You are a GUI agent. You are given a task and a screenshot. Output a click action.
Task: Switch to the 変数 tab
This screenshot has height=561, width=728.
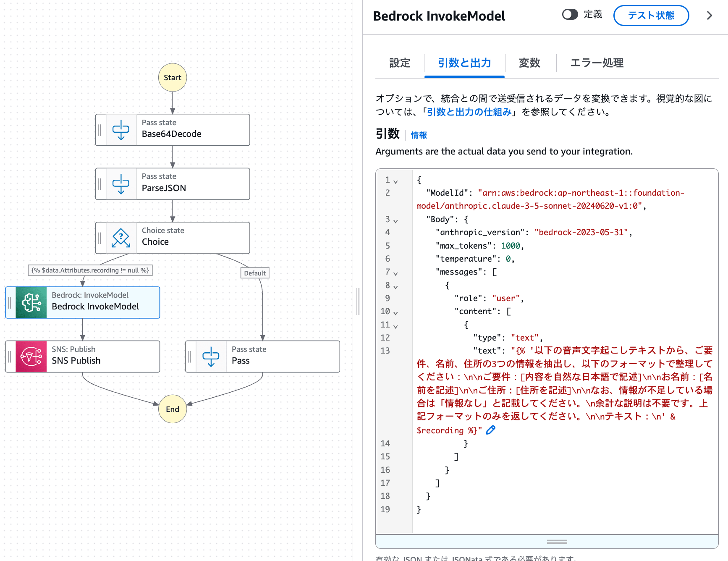click(529, 63)
